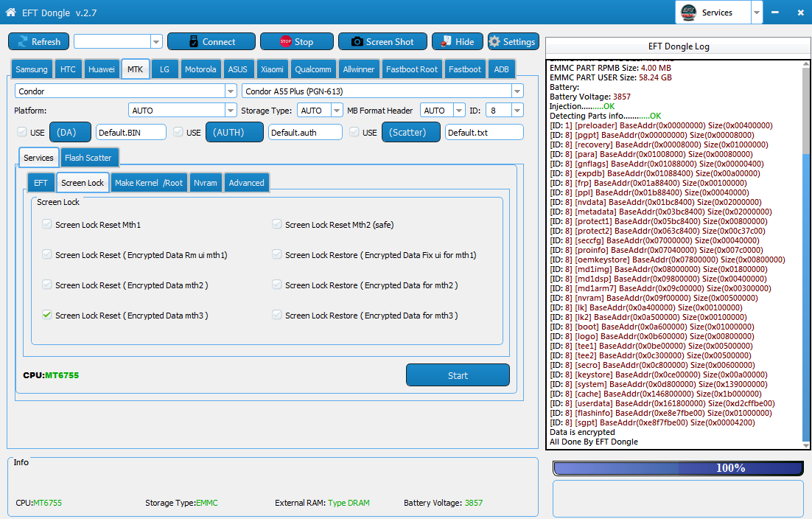Viewport: 812px width, 519px height.
Task: Expand the Condor A55 Plus model dropdown
Action: coord(517,91)
